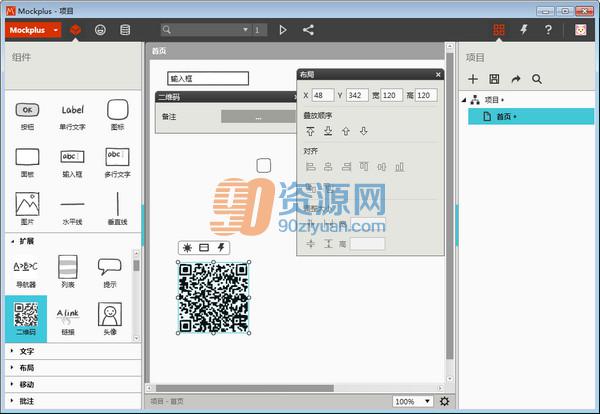This screenshot has height=414, width=600.
Task: Open the user avatar account icon
Action: [580, 29]
